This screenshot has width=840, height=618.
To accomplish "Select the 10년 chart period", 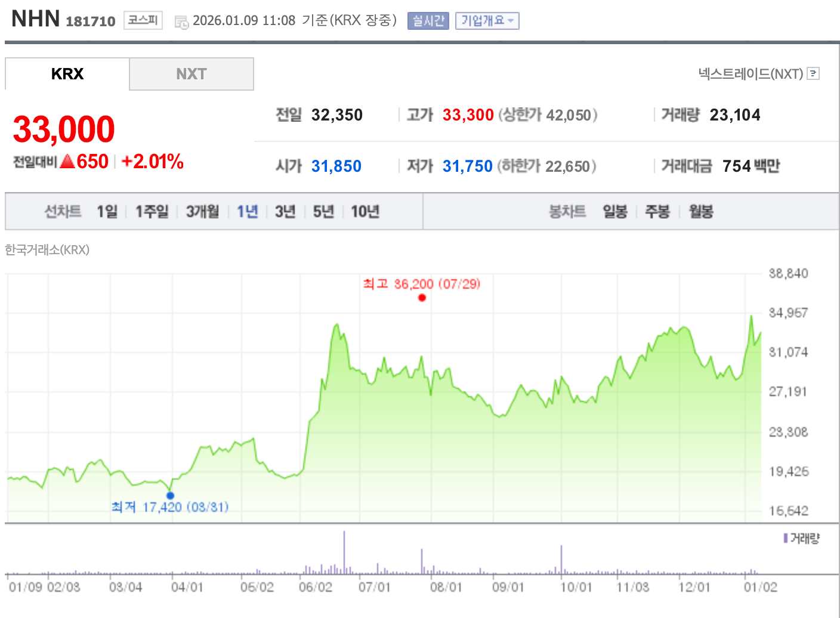I will tap(365, 211).
